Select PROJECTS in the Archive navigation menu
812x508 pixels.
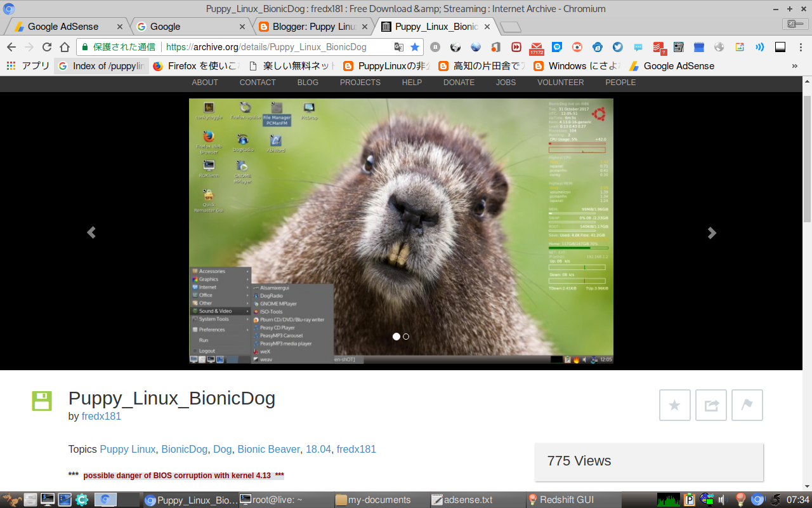click(x=360, y=82)
